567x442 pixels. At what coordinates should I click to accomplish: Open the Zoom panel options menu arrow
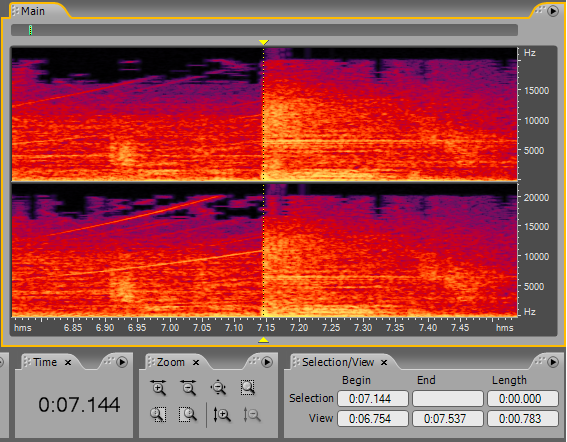pos(267,362)
